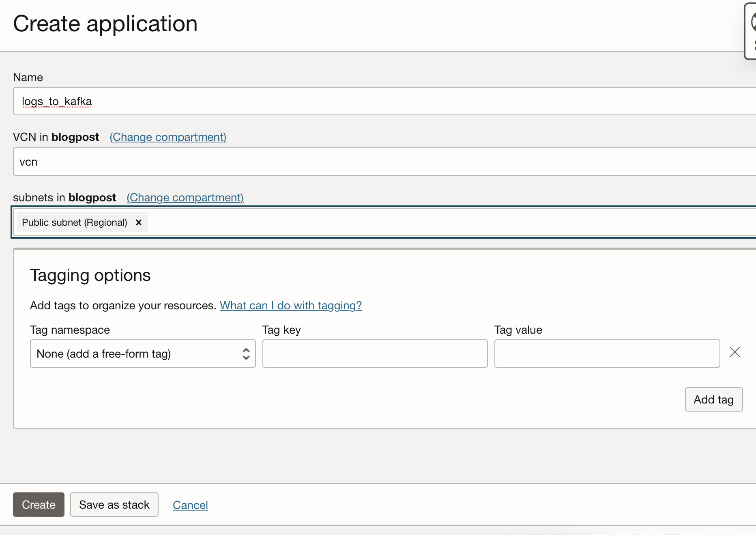756x535 pixels.
Task: Cancel the application creation
Action: click(x=190, y=505)
